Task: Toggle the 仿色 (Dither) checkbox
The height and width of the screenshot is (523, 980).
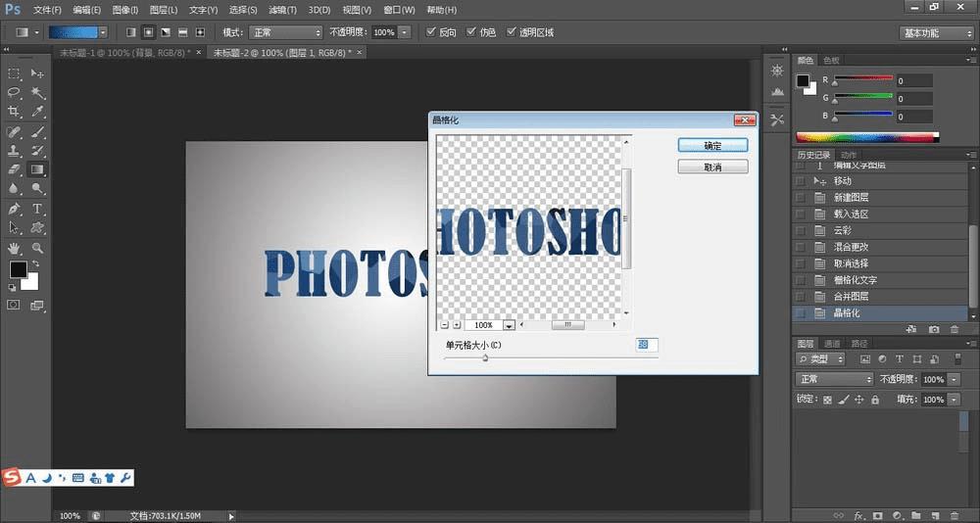Action: coord(472,32)
